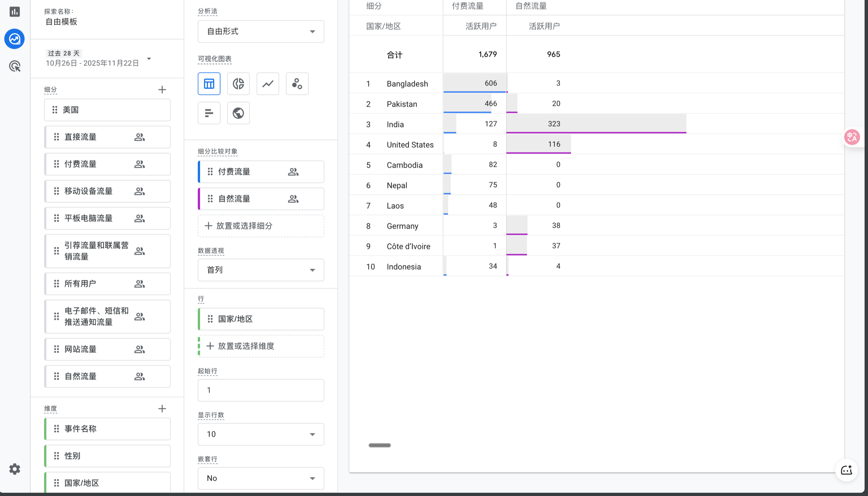Open the 嵌套行 nested rows dropdown
Image resolution: width=868 pixels, height=496 pixels.
click(261, 478)
